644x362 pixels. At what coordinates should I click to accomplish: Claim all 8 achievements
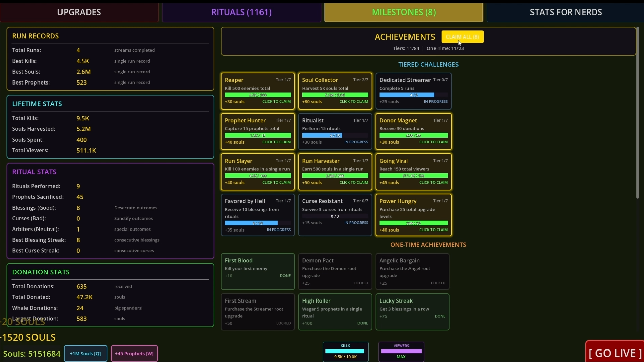point(462,37)
